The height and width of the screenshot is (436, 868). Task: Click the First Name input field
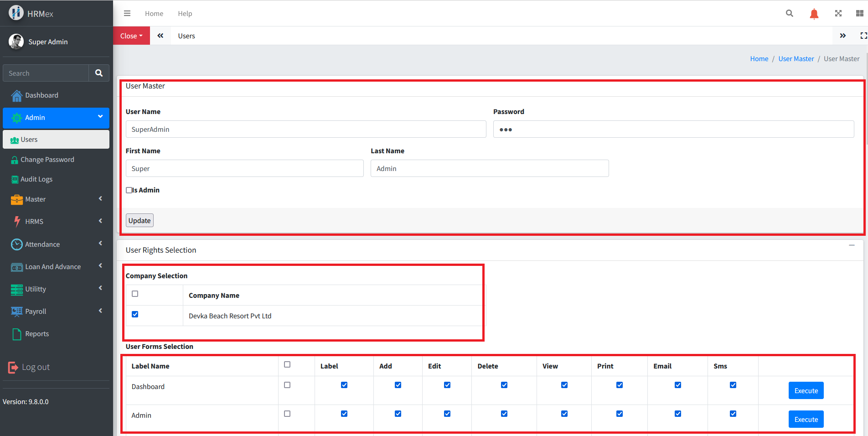click(244, 168)
